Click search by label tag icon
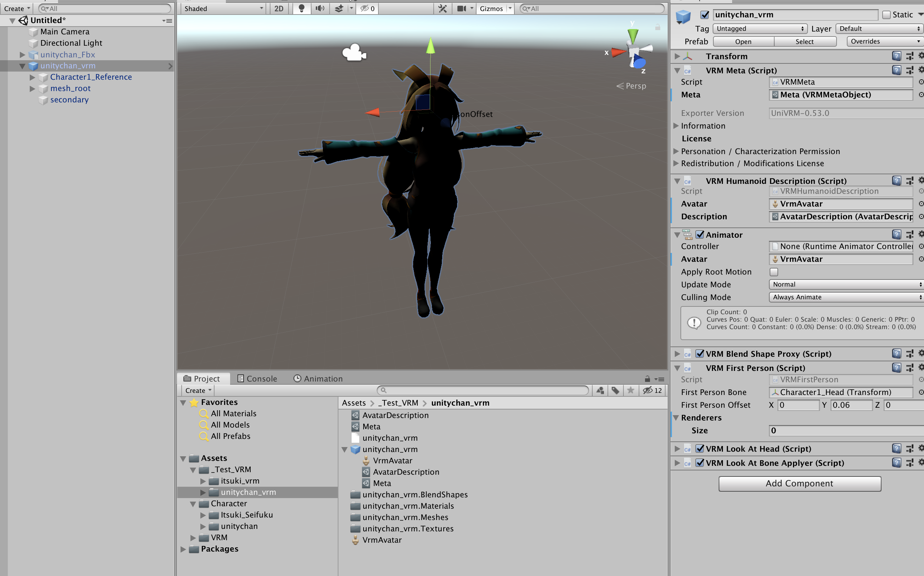Screen dimensions: 924x576 615,390
